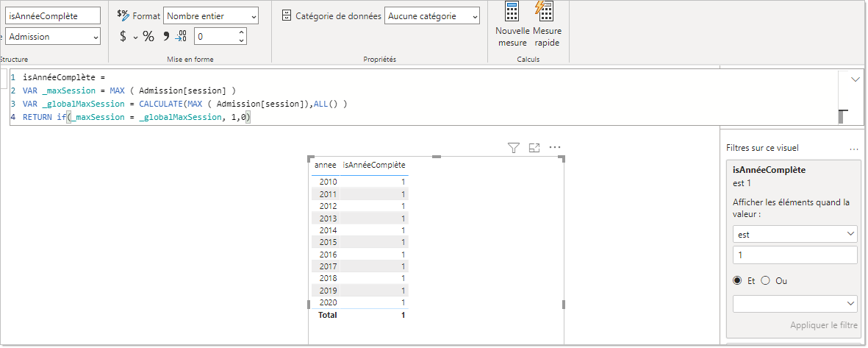The height and width of the screenshot is (348, 868).
Task: Click the 'est 1' filter summary text
Action: 742,183
